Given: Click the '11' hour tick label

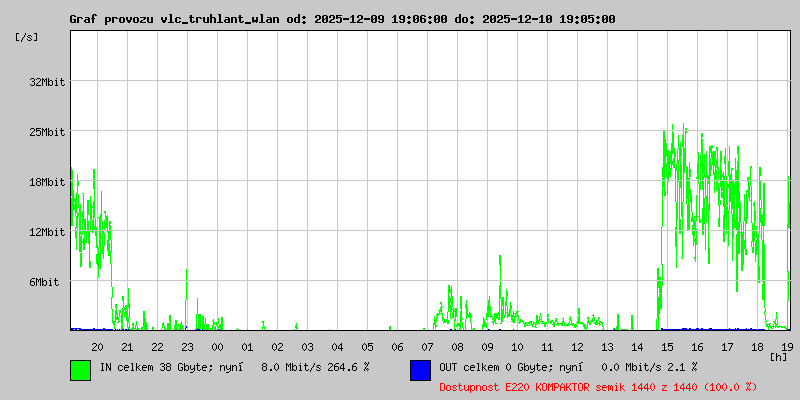Looking at the screenshot, I should coord(547,347).
